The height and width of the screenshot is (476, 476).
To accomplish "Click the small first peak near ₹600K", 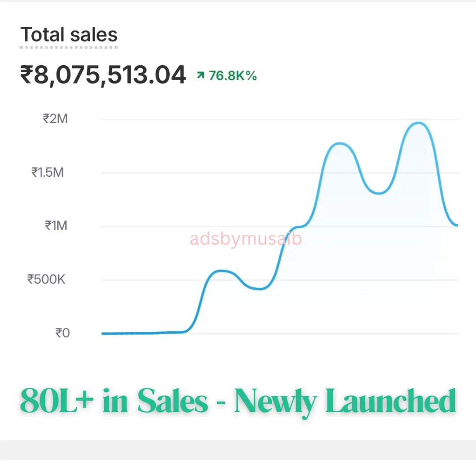I will (x=222, y=271).
